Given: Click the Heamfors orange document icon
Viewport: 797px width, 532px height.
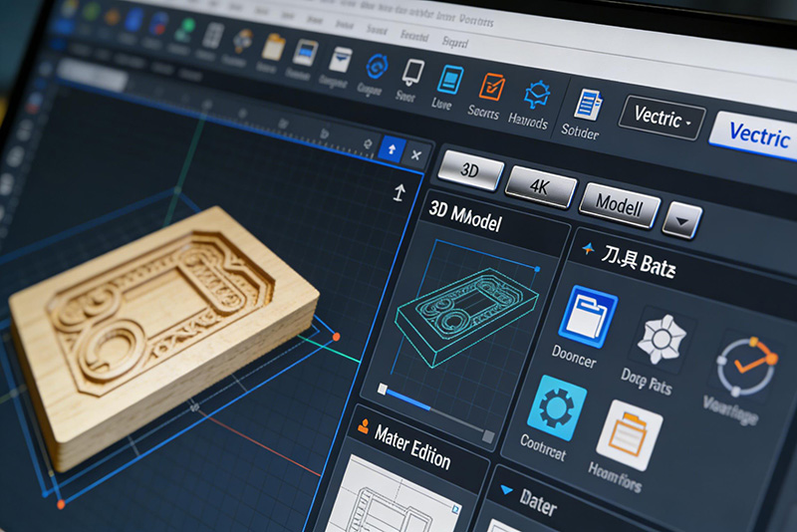Looking at the screenshot, I should [630, 435].
